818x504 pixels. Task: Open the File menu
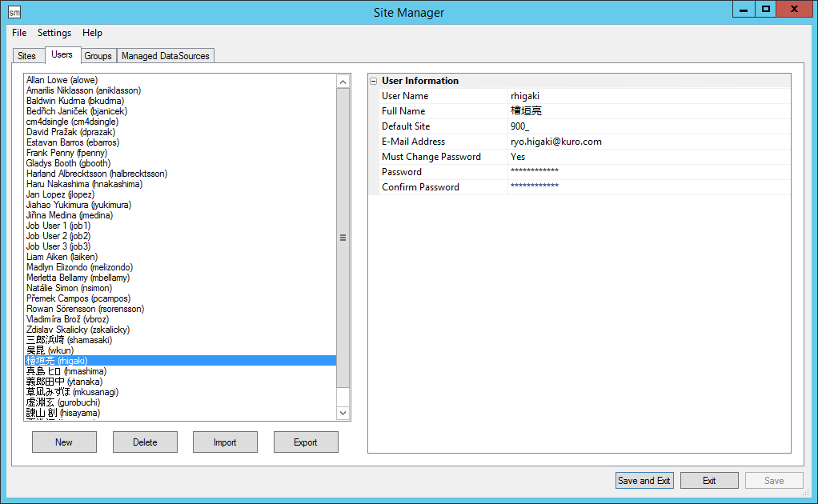pos(19,33)
